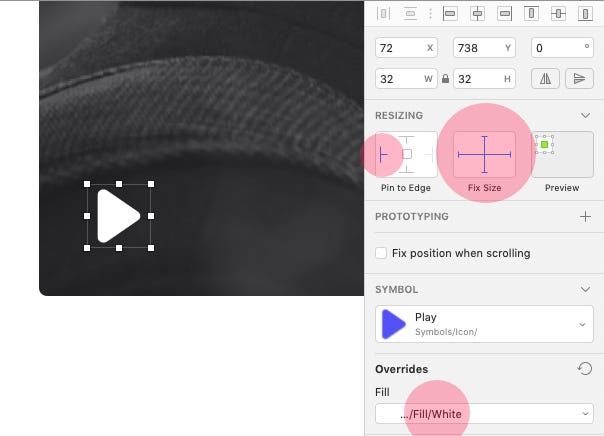Align layer to left edge
Screen dimensions: 604x436
[x=450, y=14]
